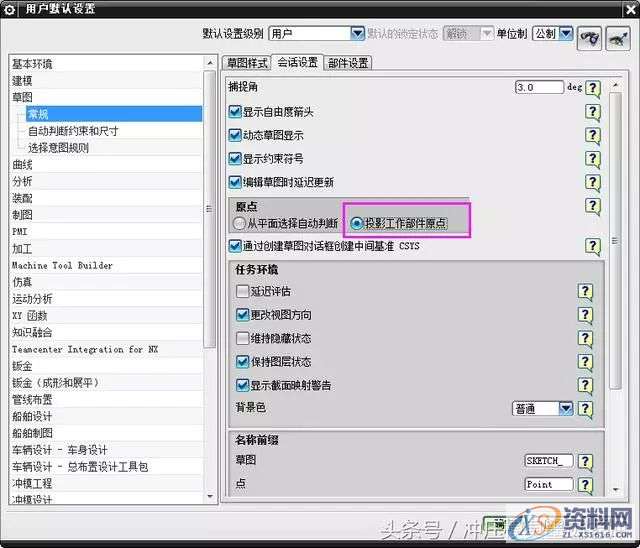Open 单位制 dropdown
This screenshot has height=548, width=640.
566,33
